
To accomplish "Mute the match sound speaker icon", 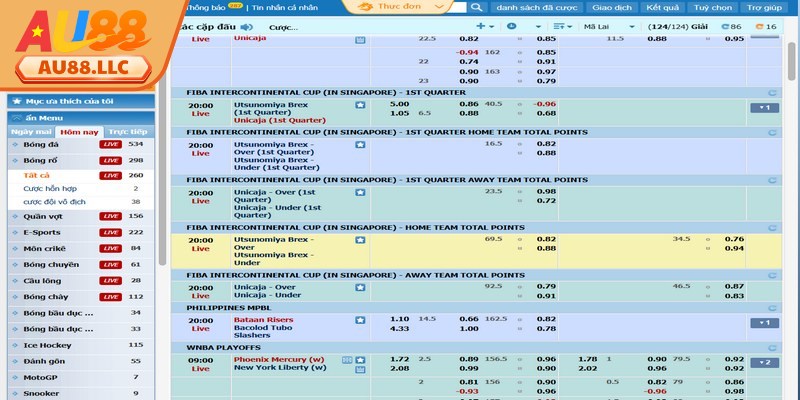I will click(246, 27).
